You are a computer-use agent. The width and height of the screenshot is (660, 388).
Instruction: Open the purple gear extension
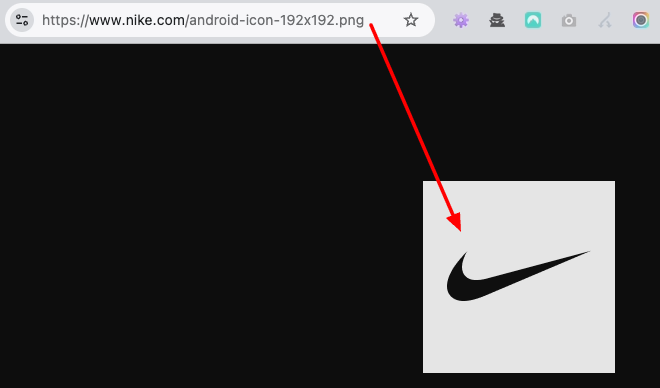coord(460,20)
